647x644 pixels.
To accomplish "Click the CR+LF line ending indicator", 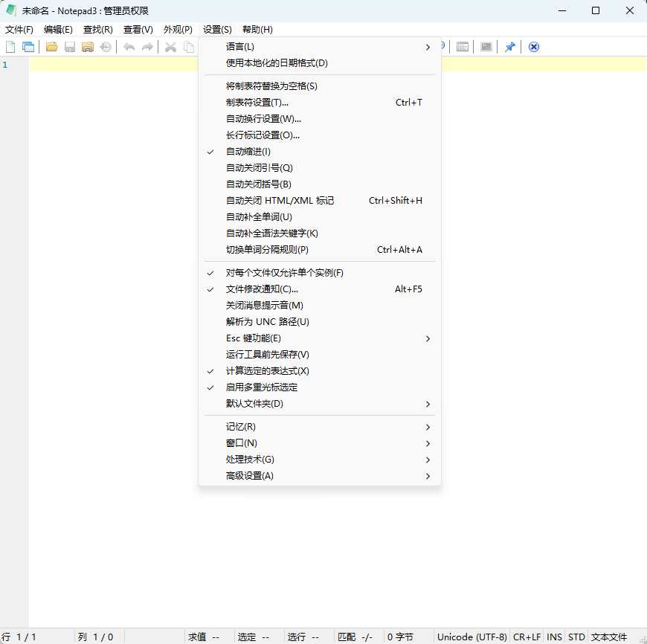I will 527,637.
